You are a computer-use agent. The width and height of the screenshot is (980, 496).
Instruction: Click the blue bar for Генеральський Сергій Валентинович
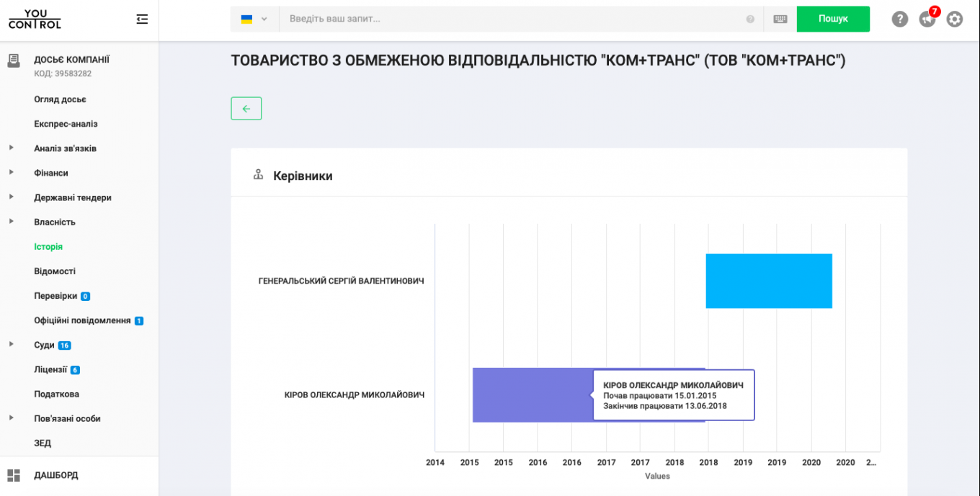(769, 281)
